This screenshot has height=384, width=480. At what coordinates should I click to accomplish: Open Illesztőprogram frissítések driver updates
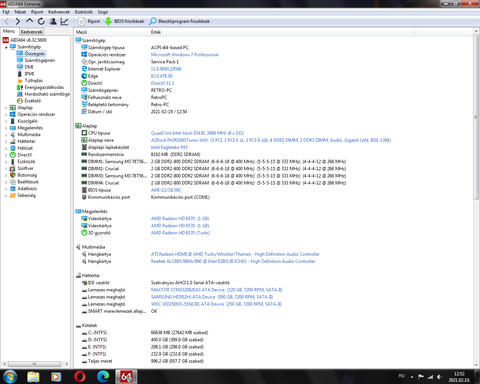coord(179,21)
